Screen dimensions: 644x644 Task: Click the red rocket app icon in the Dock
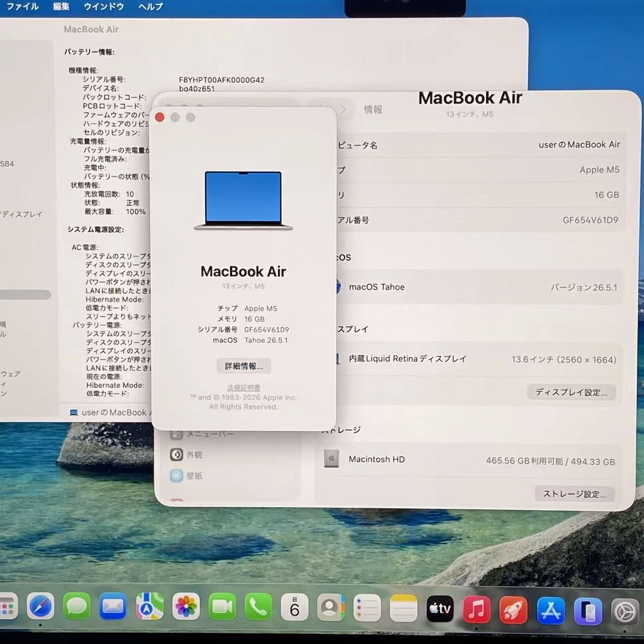[x=513, y=610]
